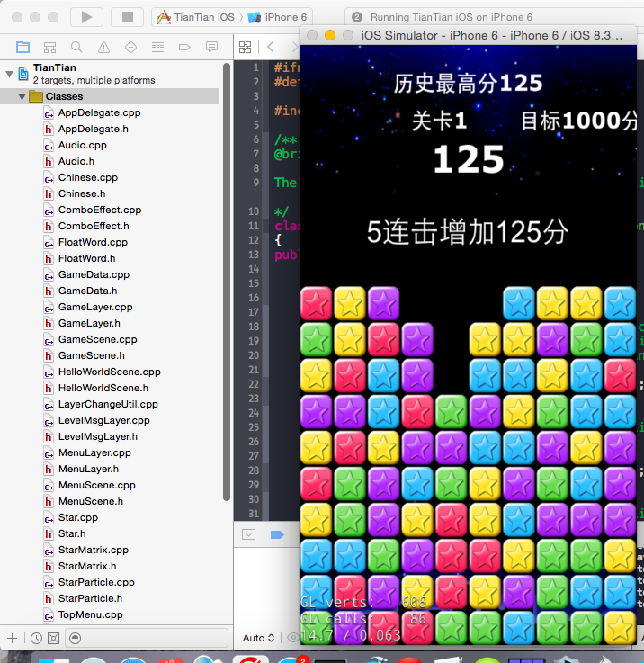
Task: Add a new file with plus button
Action: pos(13,638)
